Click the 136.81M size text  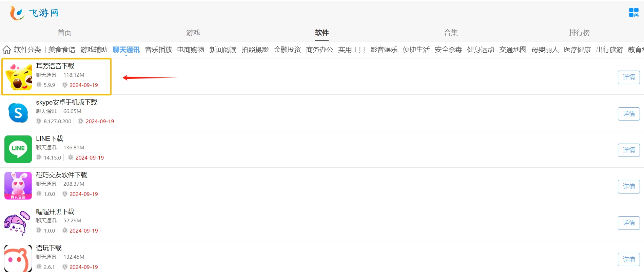tap(74, 147)
